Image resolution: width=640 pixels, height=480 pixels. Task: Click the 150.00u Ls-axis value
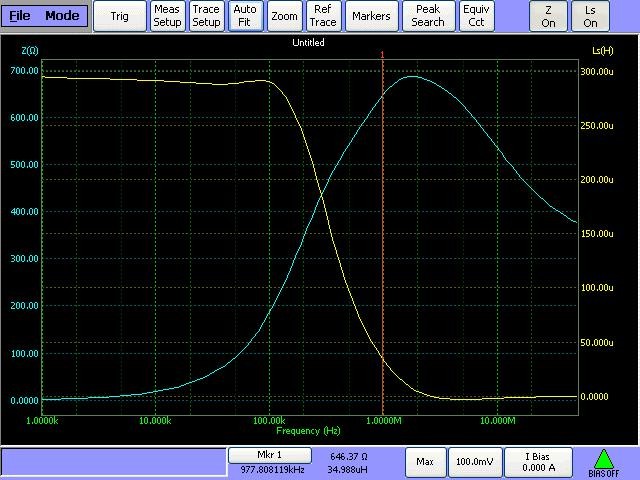[597, 234]
